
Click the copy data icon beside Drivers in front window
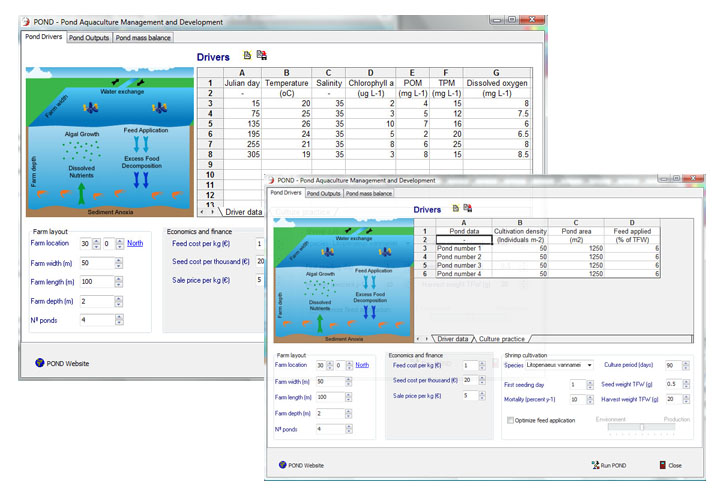pos(456,208)
